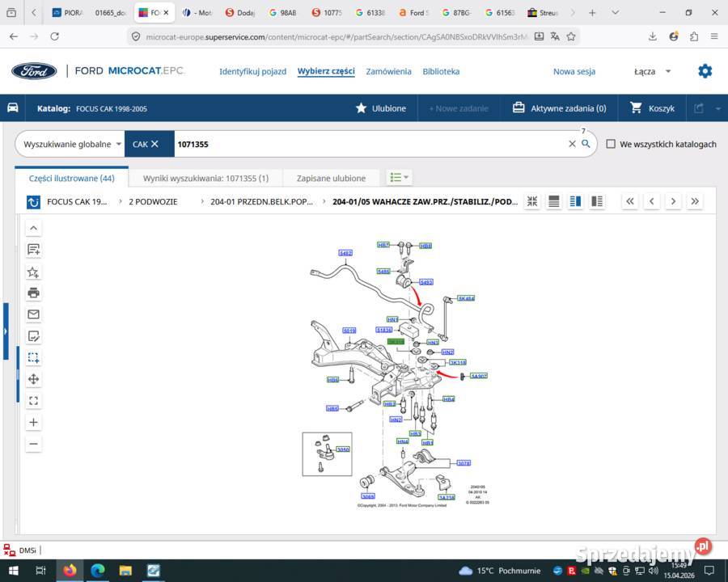Jump to last section with double-right arrows

695,201
